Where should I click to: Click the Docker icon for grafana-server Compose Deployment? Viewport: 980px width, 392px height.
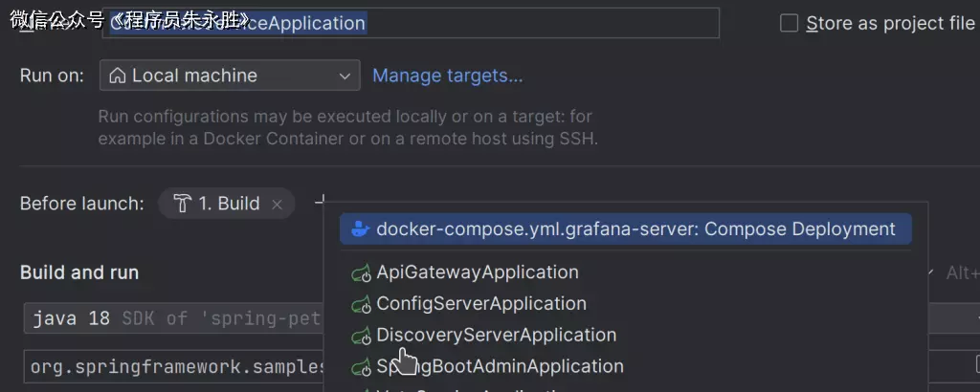click(360, 229)
